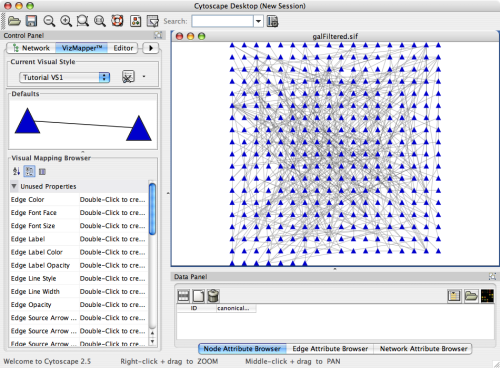
Task: Select the Edge Color property row
Action: pos(79,199)
